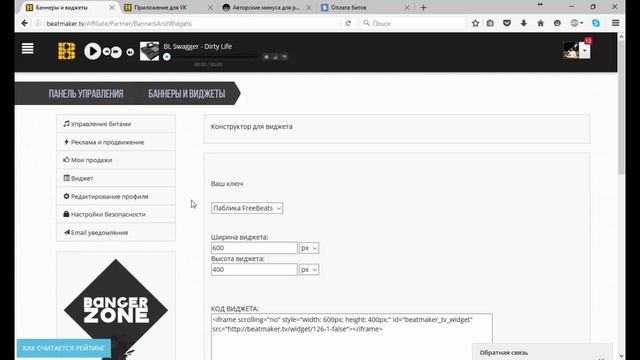The width and height of the screenshot is (640, 360).
Task: Open the bookmarks library clipboard icon
Action: click(x=490, y=23)
